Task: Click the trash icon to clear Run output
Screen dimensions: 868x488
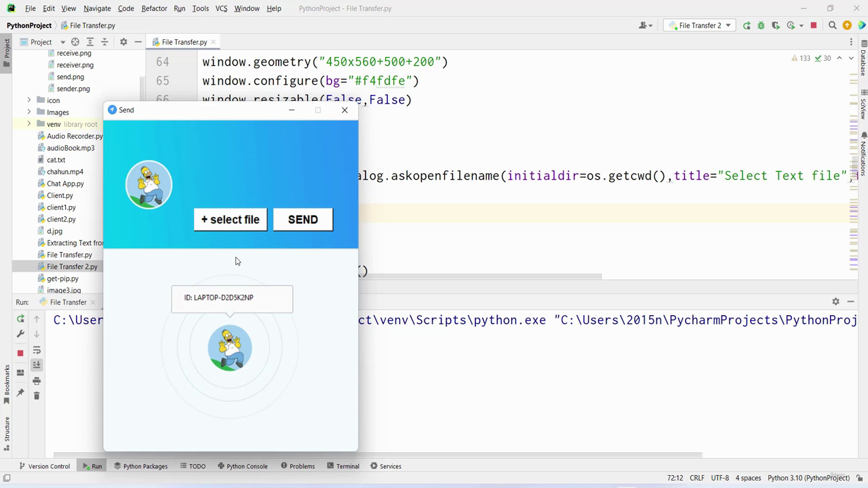Action: pyautogui.click(x=37, y=395)
